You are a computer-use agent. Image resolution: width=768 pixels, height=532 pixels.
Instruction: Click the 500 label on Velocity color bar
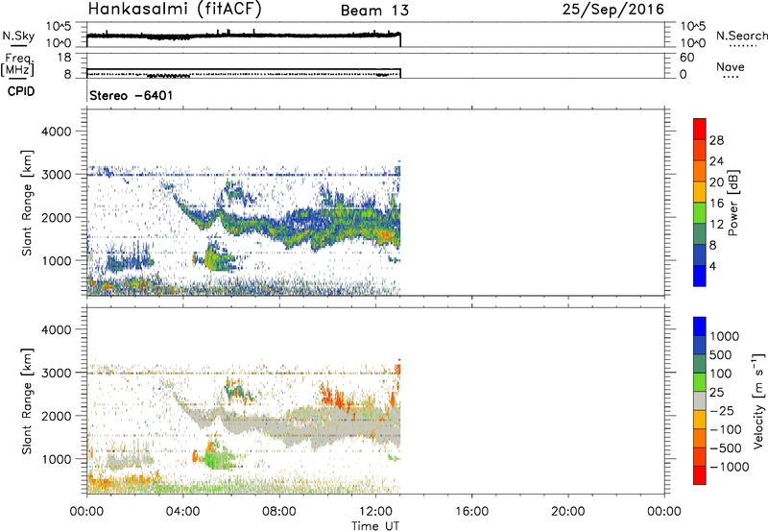(721, 355)
